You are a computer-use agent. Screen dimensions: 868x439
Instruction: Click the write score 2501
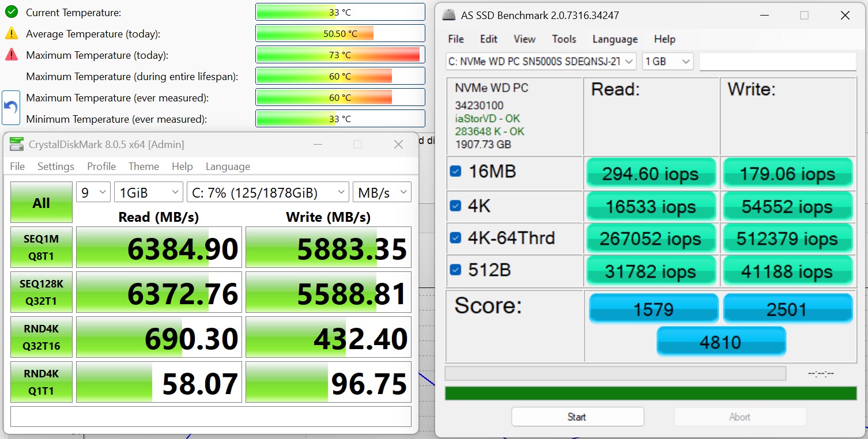pyautogui.click(x=787, y=309)
